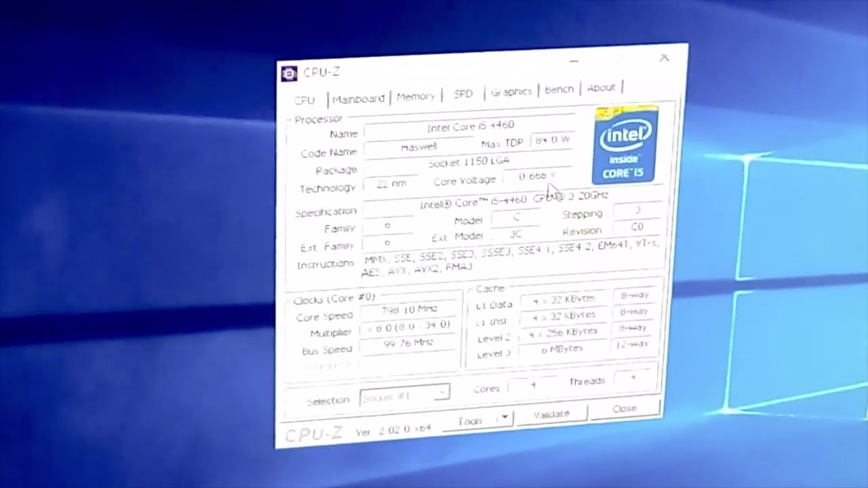Click the L1 Data cache size value

[x=564, y=300]
